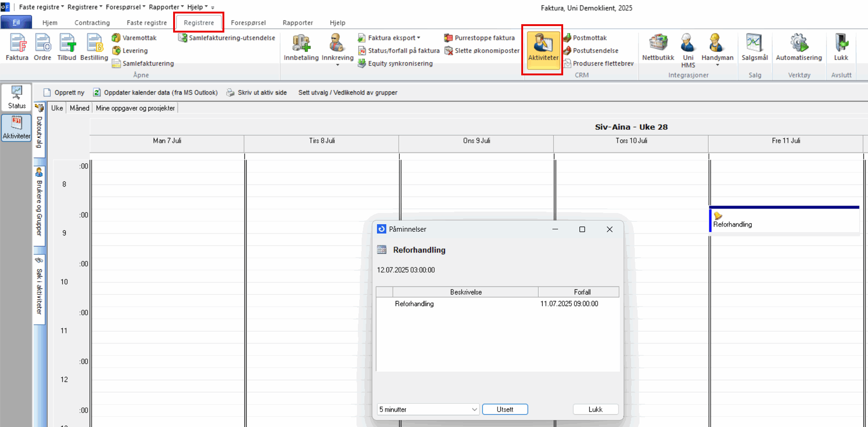Open Innbetaling from the ribbon
This screenshot has width=868, height=427.
(301, 47)
